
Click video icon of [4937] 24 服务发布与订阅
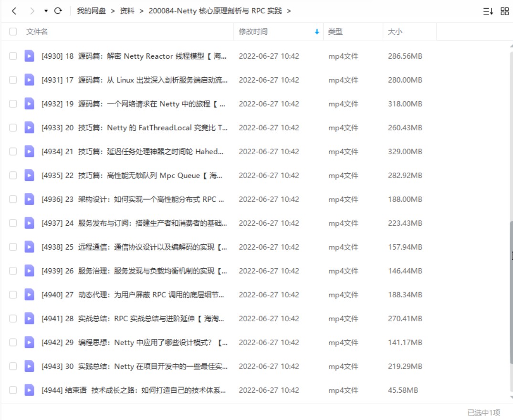point(30,223)
